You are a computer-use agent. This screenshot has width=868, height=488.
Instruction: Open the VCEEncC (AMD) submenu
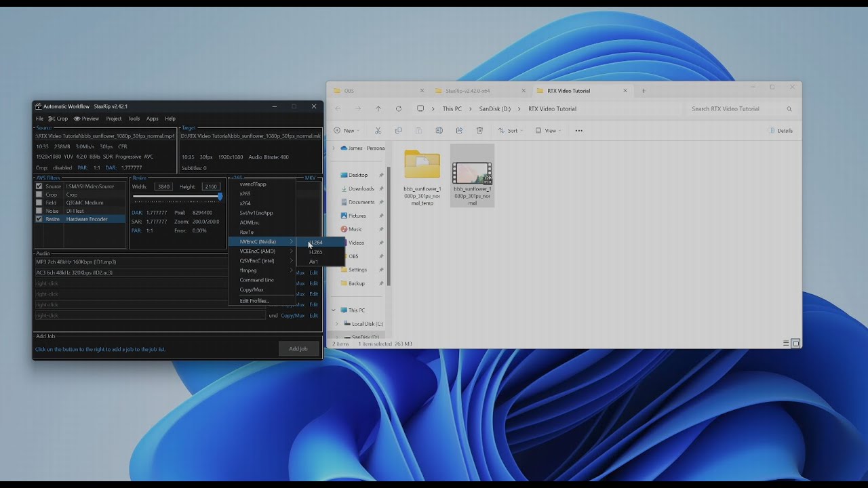point(262,251)
